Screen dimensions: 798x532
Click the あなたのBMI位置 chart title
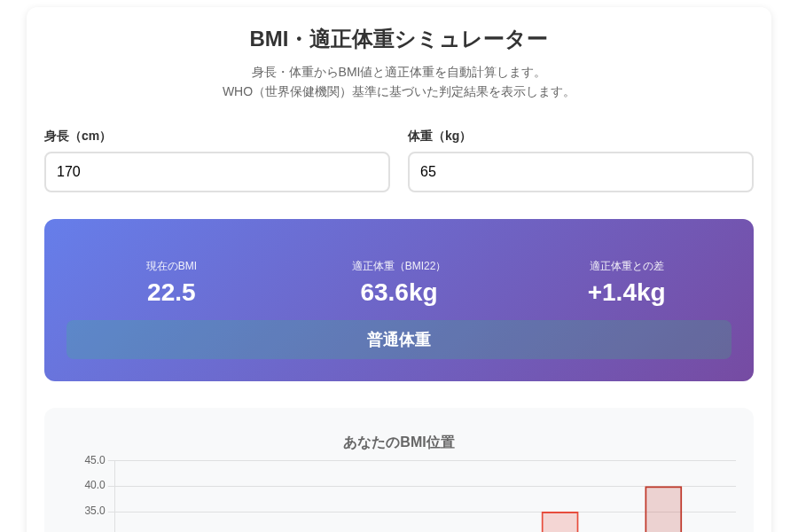click(x=398, y=442)
